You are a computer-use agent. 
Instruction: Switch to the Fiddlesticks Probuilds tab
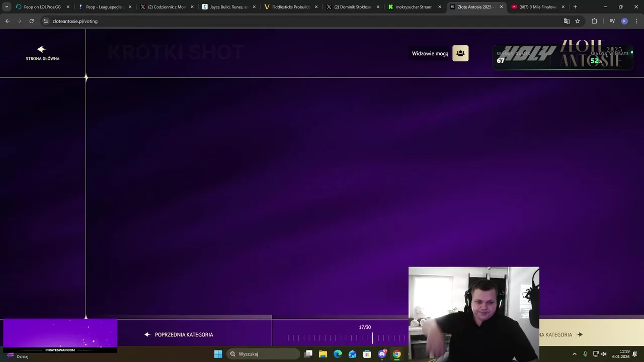(x=290, y=7)
